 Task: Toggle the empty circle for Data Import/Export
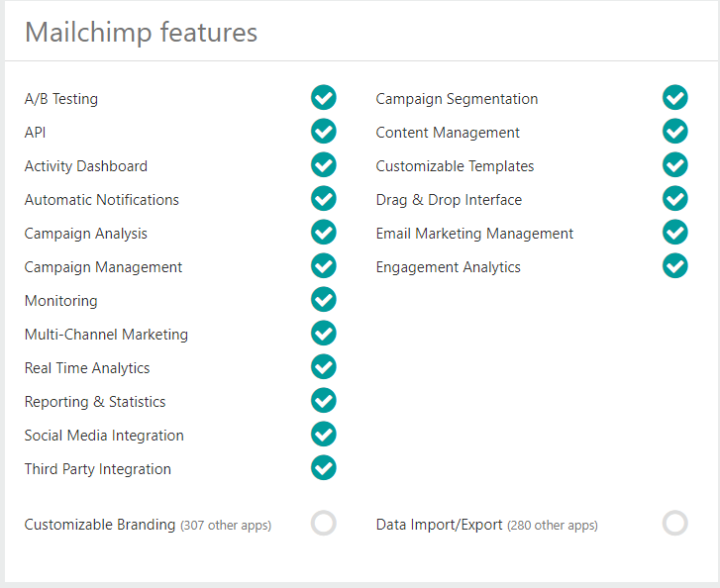[675, 523]
